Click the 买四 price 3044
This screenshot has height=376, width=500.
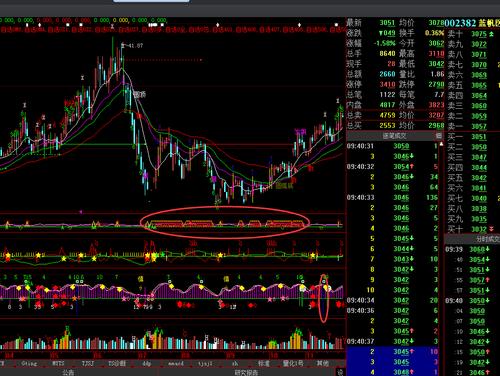479,168
